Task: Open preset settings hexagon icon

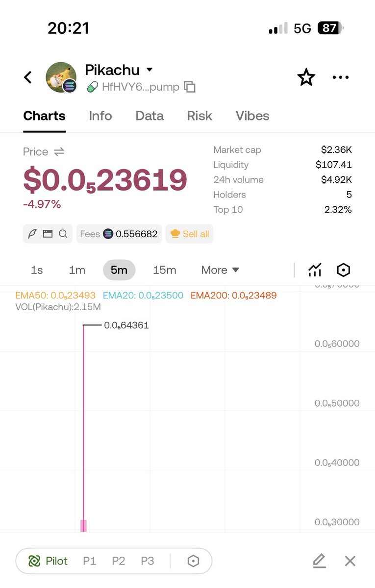Action: [194, 561]
